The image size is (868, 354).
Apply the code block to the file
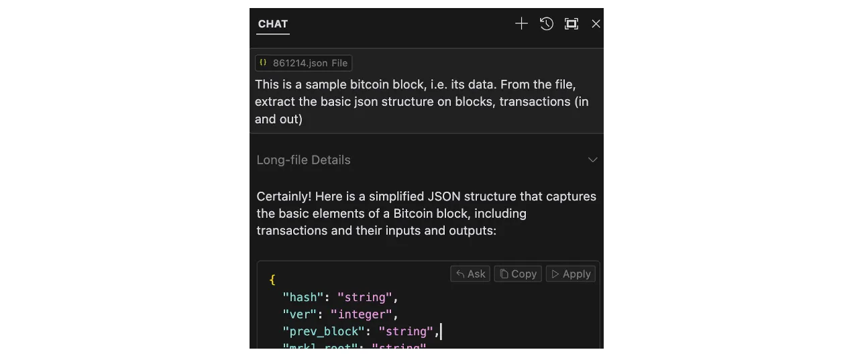click(x=571, y=274)
